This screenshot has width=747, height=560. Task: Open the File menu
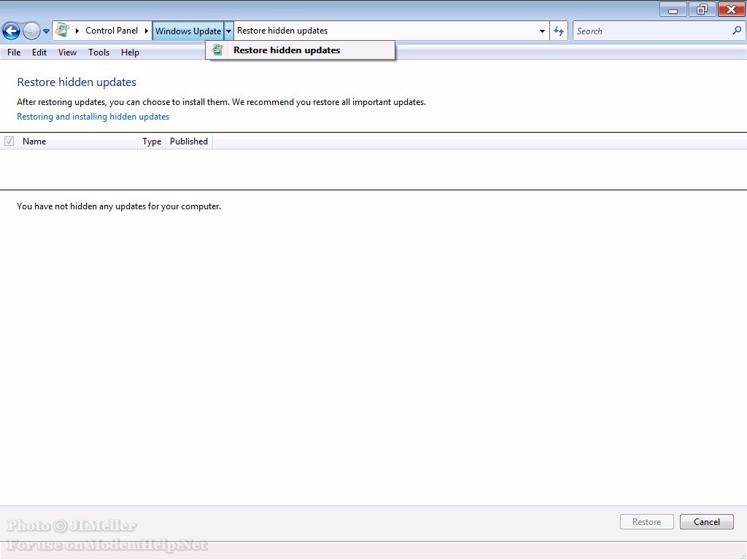(14, 52)
